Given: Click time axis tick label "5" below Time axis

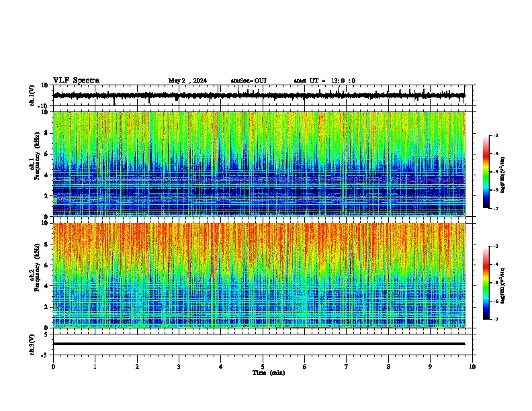Looking at the screenshot, I should [263, 367].
